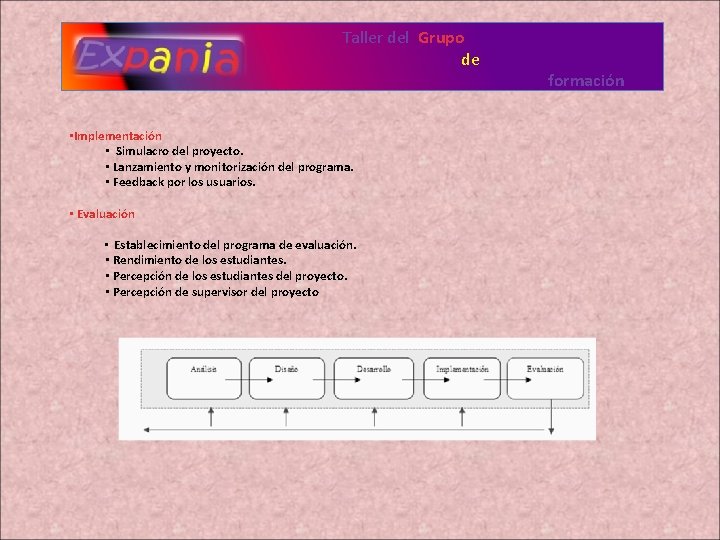The width and height of the screenshot is (720, 540).
Task: Click the 'Evaluación' diagram box
Action: [x=545, y=378]
